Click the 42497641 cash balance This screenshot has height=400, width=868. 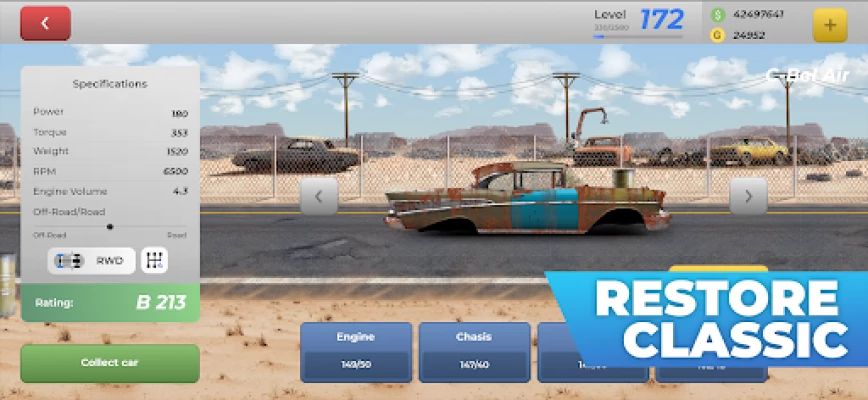coord(759,14)
